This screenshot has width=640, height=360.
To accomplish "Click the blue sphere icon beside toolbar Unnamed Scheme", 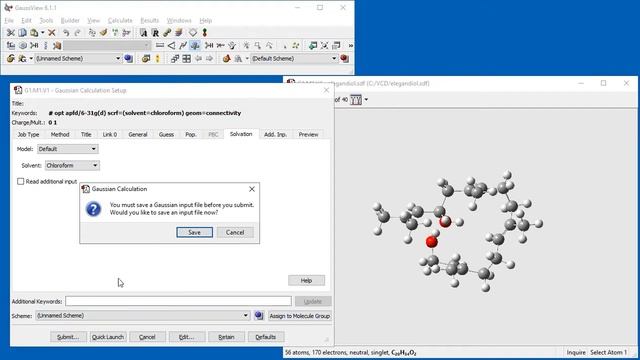I will (129, 59).
